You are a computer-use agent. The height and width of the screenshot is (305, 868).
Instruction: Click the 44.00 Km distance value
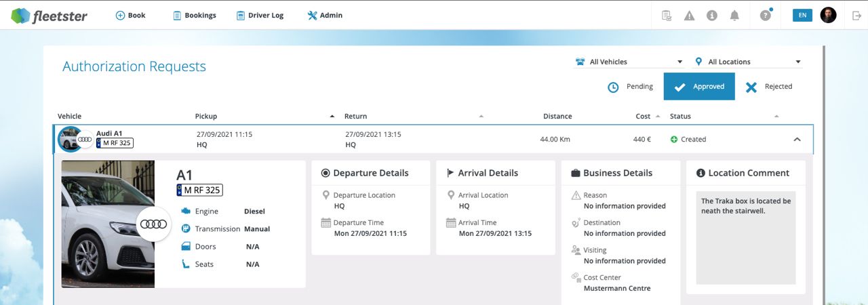556,139
